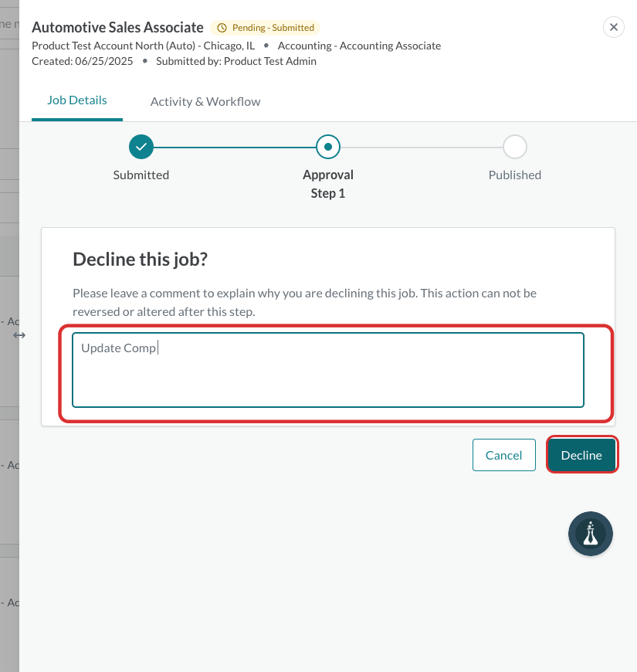Click the Pending - Submitted status badge
The height and width of the screenshot is (672, 637).
coord(265,28)
